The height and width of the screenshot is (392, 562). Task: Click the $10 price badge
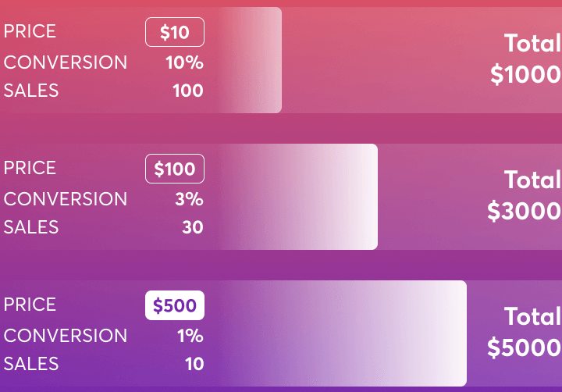[x=175, y=32]
